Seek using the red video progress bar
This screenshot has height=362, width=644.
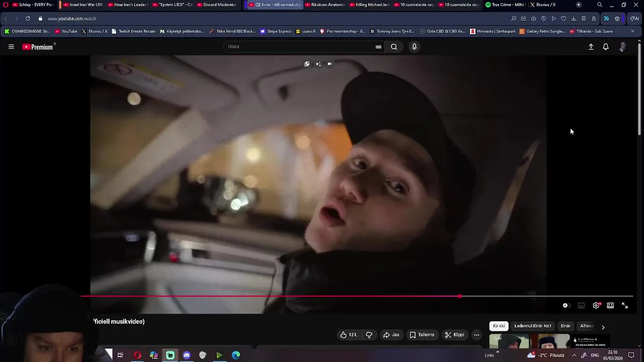(x=357, y=296)
